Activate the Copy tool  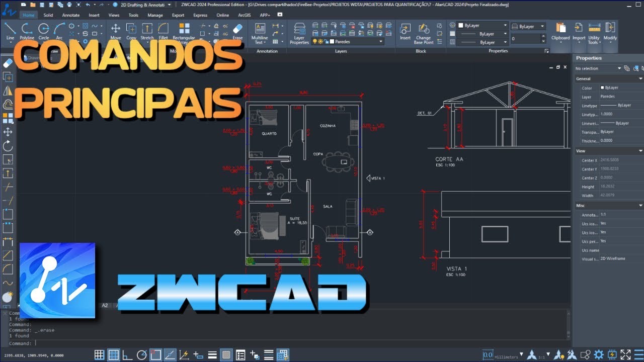(x=131, y=31)
